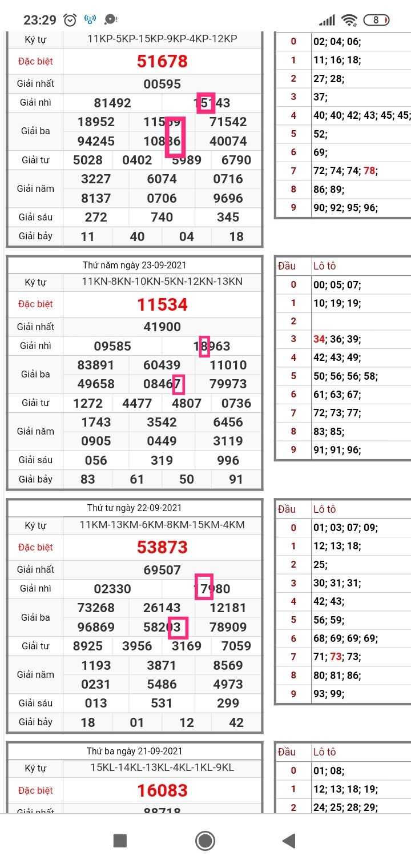Tap lô tô row '68; 69; 69; 69;'
Viewport: 411px width, 868px height.
click(345, 638)
